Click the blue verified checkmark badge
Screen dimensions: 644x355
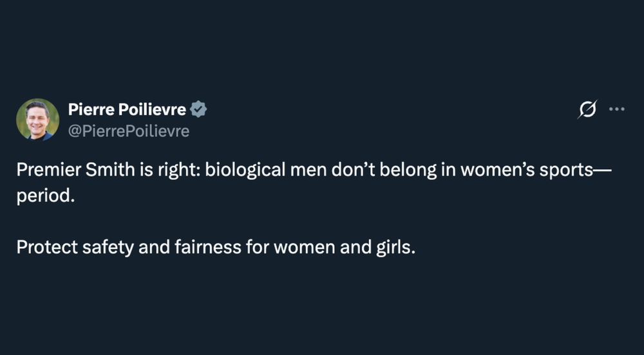[199, 110]
